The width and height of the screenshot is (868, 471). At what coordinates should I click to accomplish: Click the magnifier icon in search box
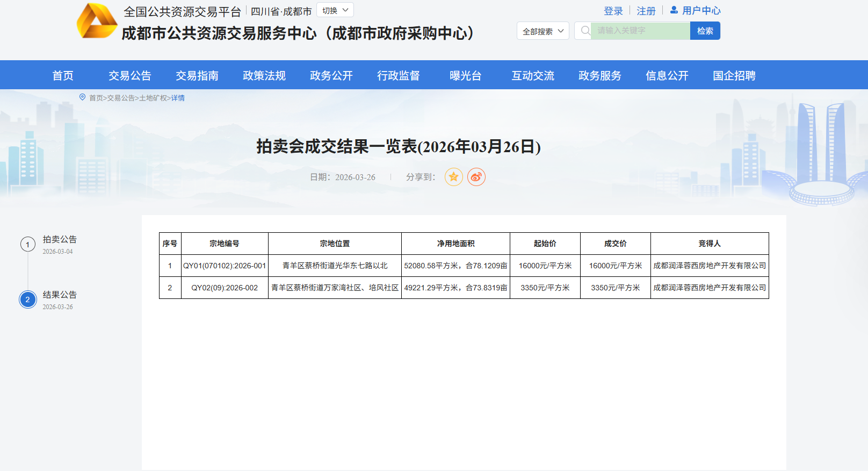click(x=585, y=31)
